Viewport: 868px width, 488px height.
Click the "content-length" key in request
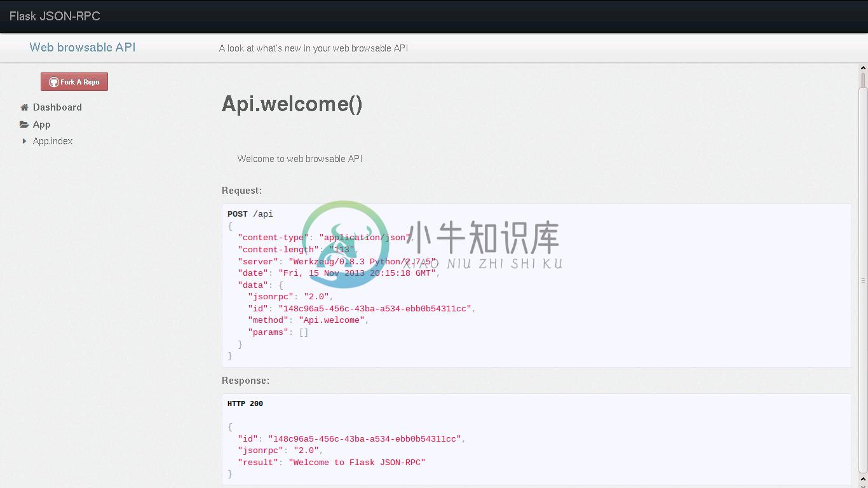point(278,250)
